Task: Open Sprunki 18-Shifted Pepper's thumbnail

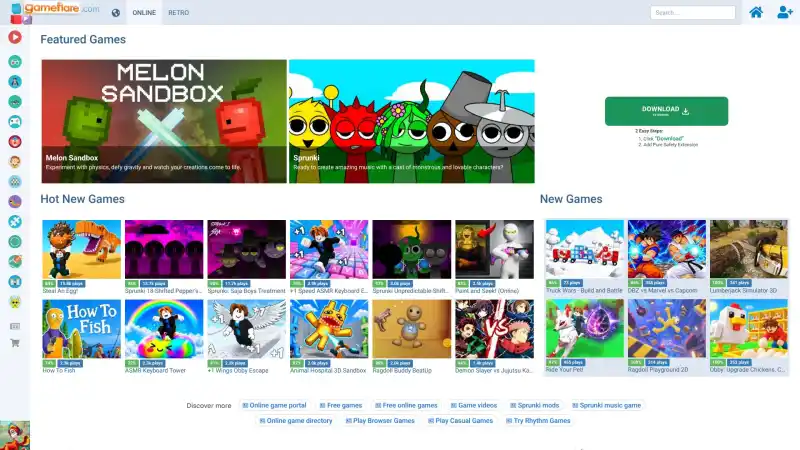Action: (x=164, y=249)
